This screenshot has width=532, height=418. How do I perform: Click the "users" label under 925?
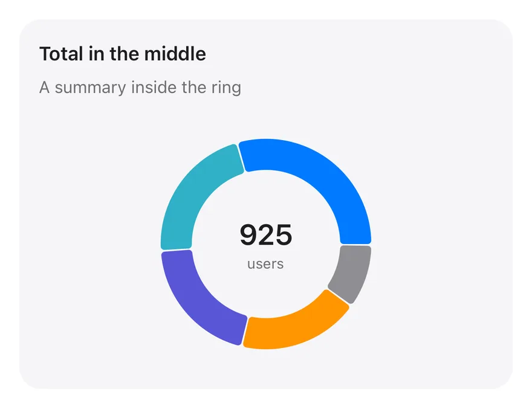265,264
